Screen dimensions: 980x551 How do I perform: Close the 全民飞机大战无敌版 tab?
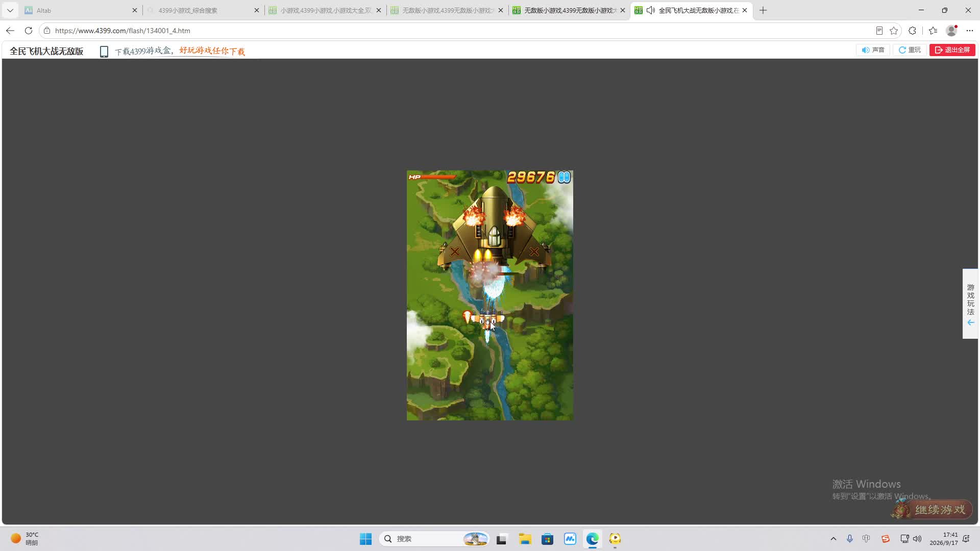coord(745,10)
